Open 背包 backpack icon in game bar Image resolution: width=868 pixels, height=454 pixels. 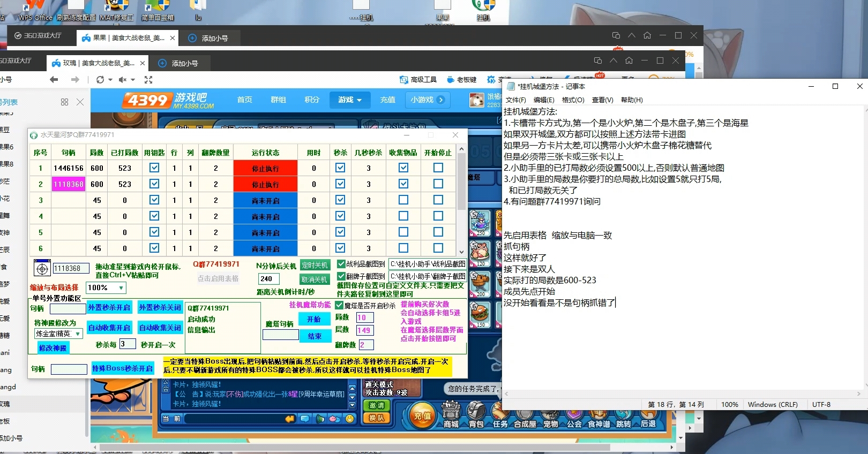point(476,415)
